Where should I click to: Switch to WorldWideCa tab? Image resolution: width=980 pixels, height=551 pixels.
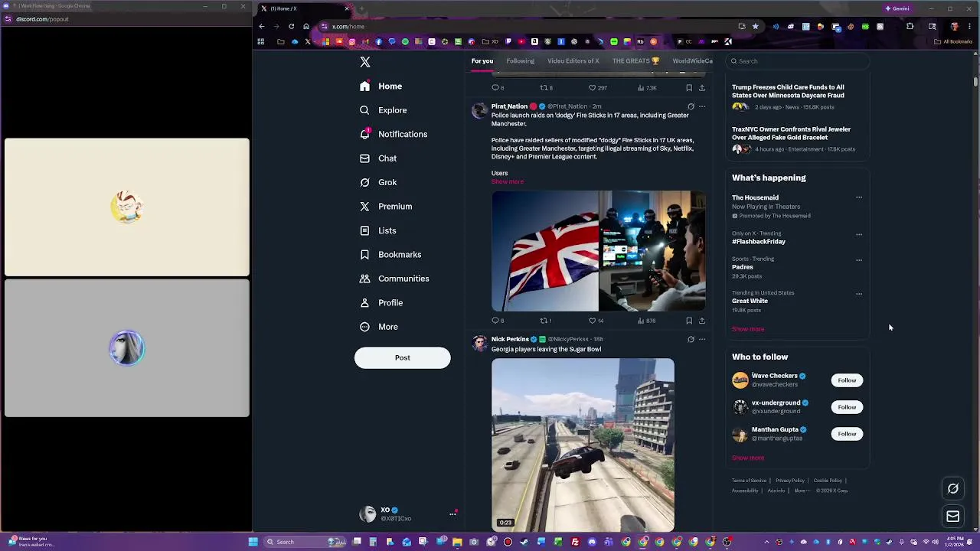point(692,61)
